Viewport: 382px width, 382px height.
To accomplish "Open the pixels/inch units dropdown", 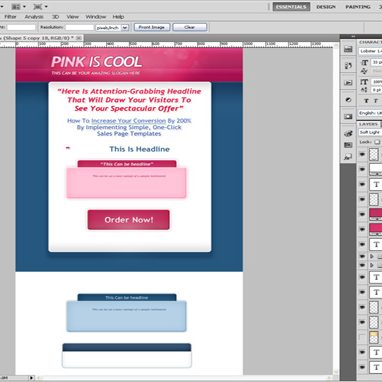I will coord(112,28).
